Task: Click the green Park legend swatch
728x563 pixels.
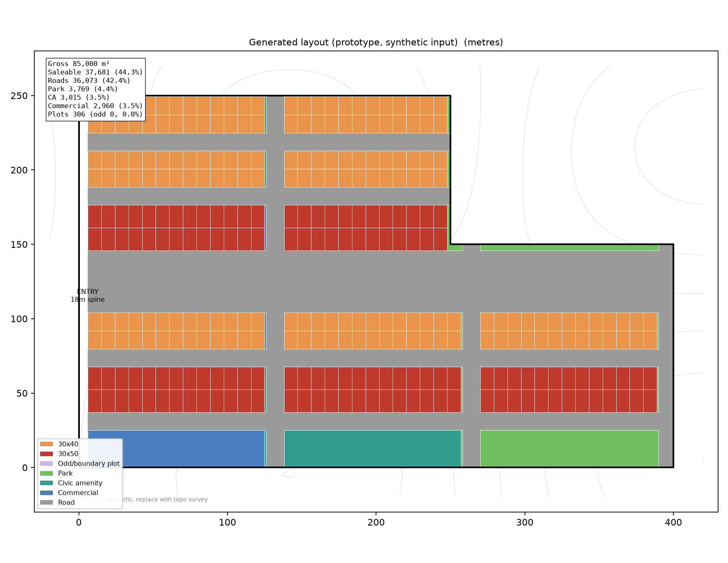Action: pos(46,473)
